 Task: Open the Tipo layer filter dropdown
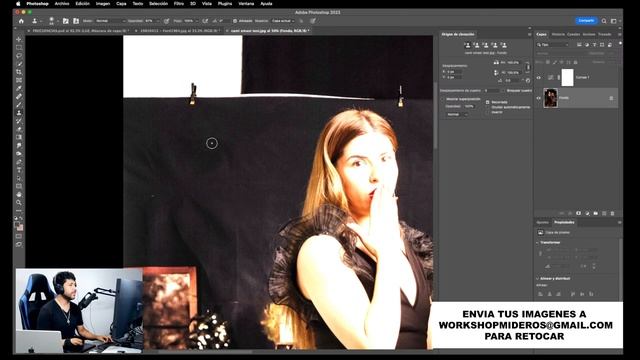pyautogui.click(x=553, y=44)
